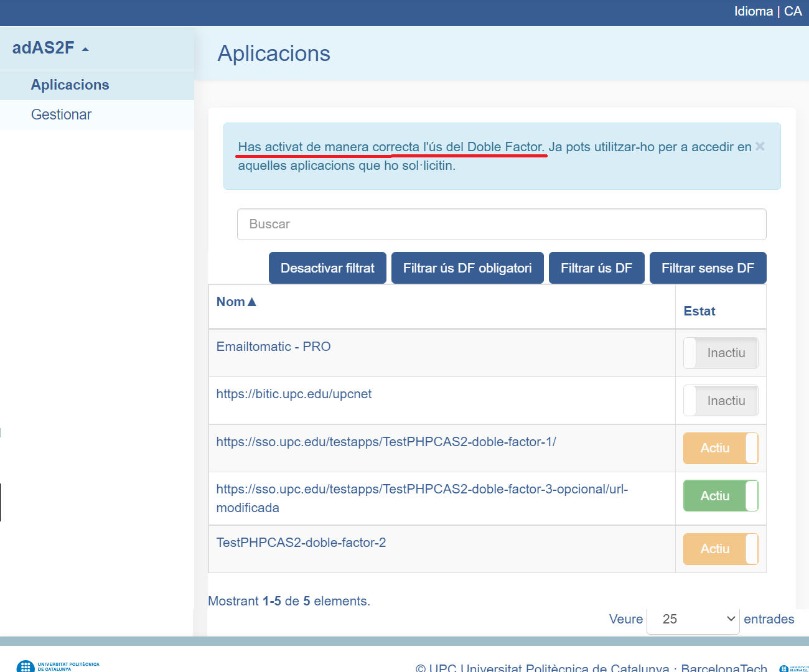The width and height of the screenshot is (809, 672).
Task: Toggle bitic.upc.edu/upcnet Inactiu switch
Action: coord(720,401)
